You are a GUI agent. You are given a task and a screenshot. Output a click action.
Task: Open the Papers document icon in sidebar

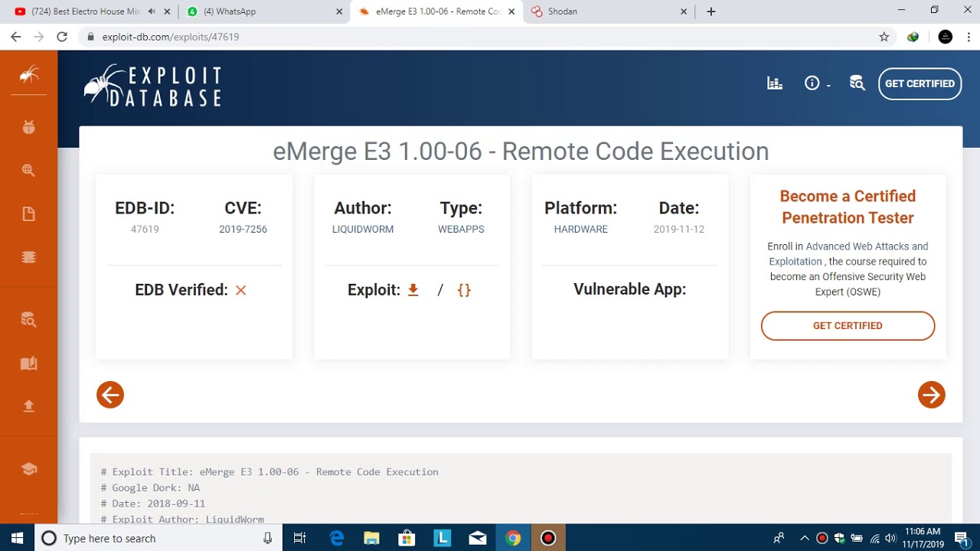click(x=28, y=214)
